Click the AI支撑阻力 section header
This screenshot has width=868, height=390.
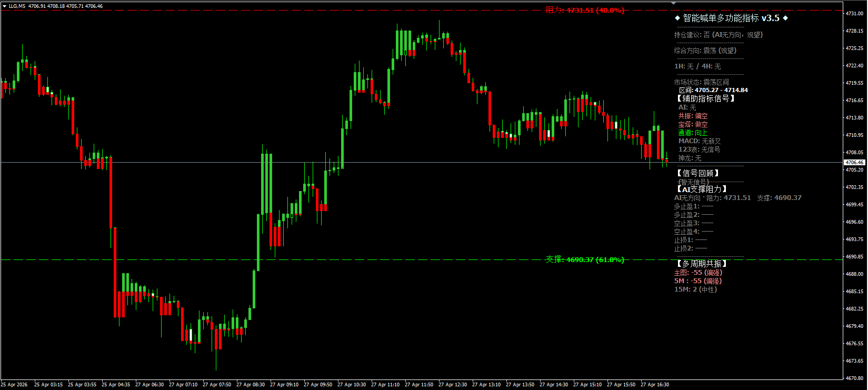coord(702,189)
